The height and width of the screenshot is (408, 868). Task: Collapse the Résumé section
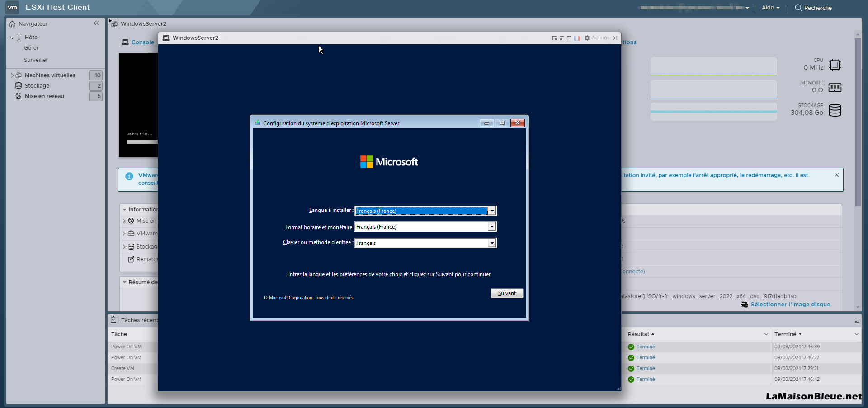pyautogui.click(x=124, y=282)
